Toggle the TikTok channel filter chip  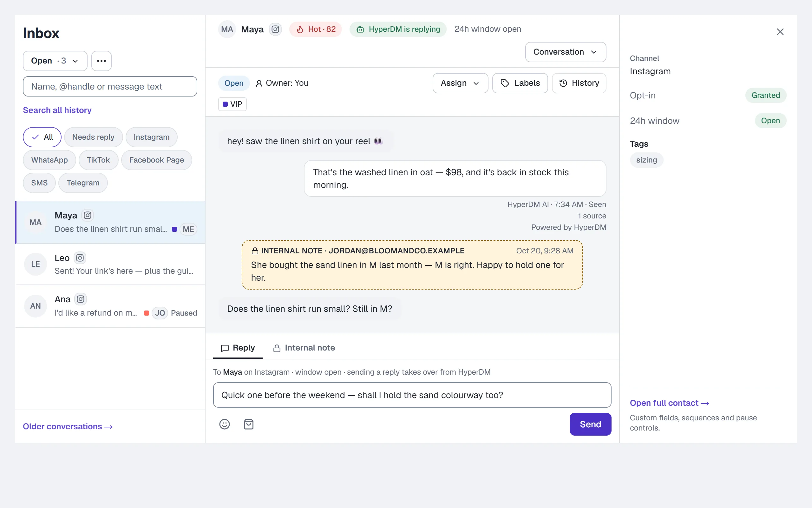98,160
